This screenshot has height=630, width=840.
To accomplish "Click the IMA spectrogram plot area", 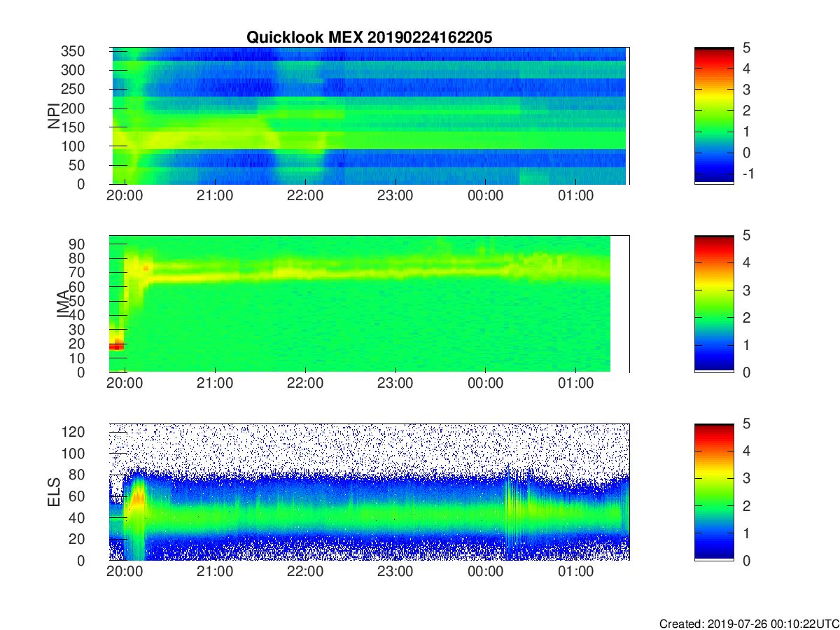I will point(370,304).
